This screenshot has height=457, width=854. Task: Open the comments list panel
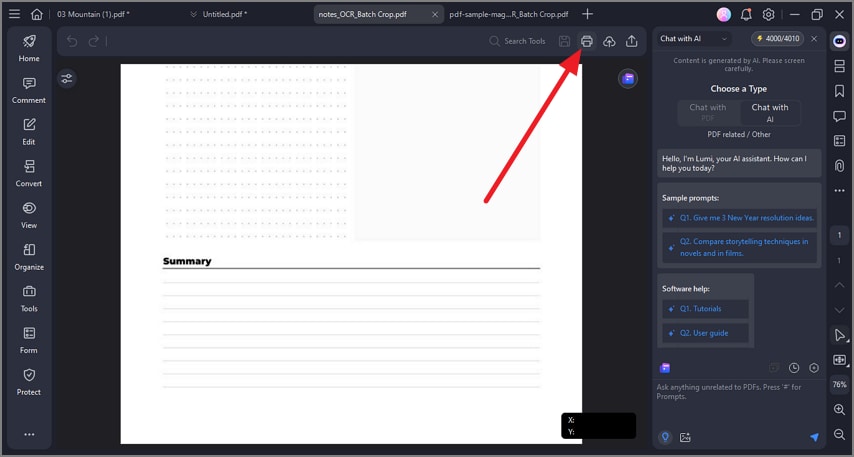coord(839,115)
